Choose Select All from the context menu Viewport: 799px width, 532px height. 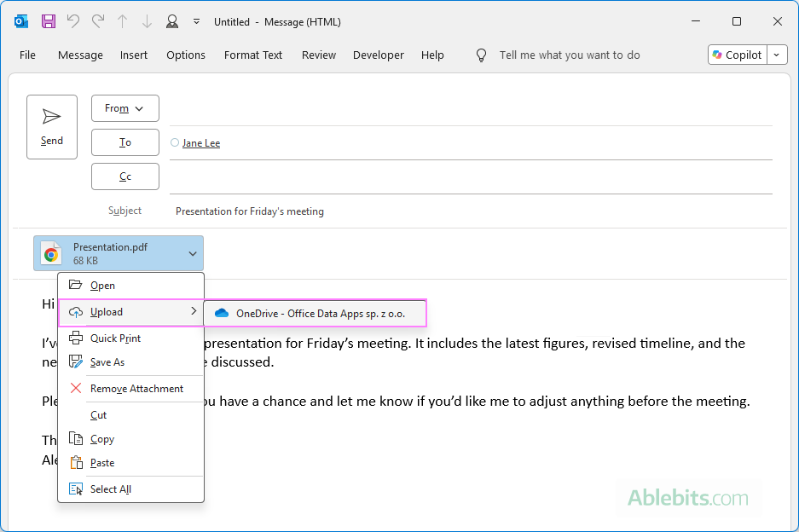(x=131, y=489)
